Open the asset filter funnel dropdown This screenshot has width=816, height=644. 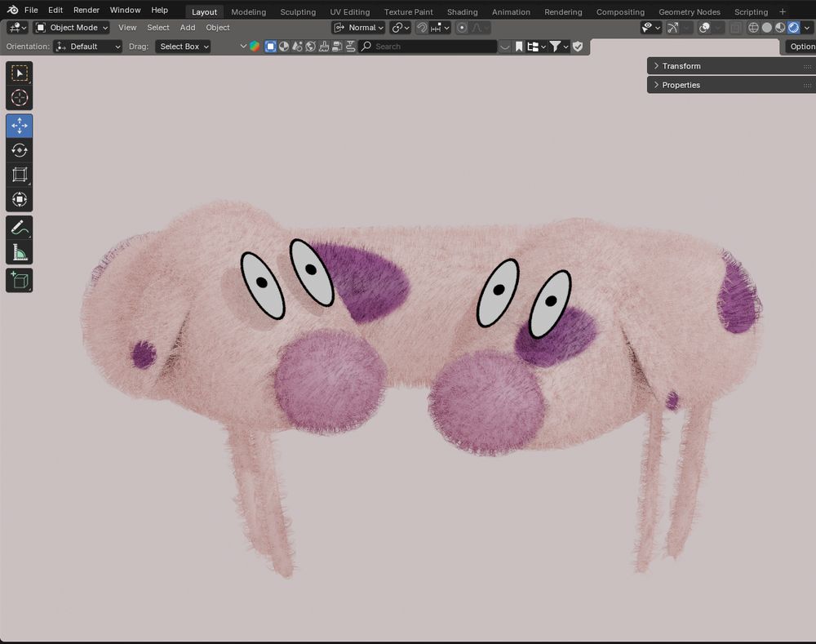click(x=558, y=47)
